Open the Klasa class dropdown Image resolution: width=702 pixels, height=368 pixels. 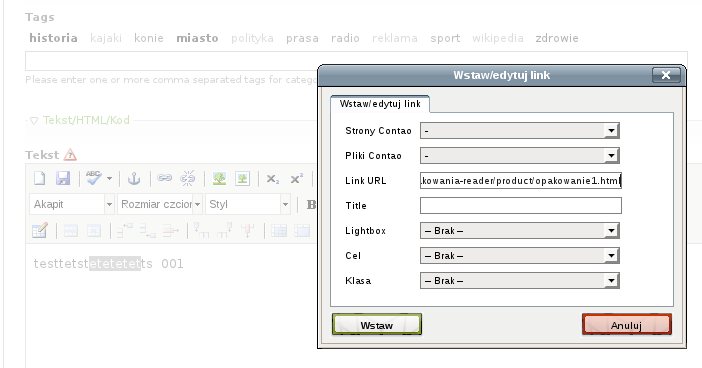[x=520, y=281]
